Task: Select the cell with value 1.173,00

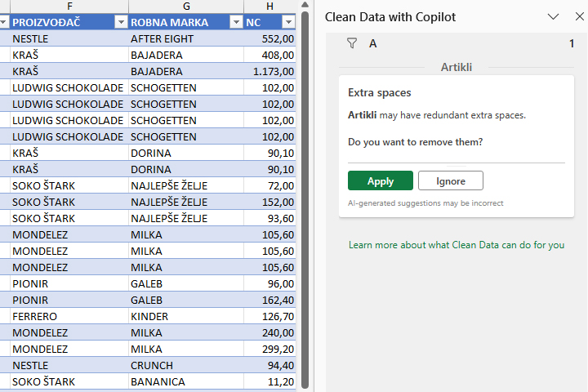Action: 269,71
